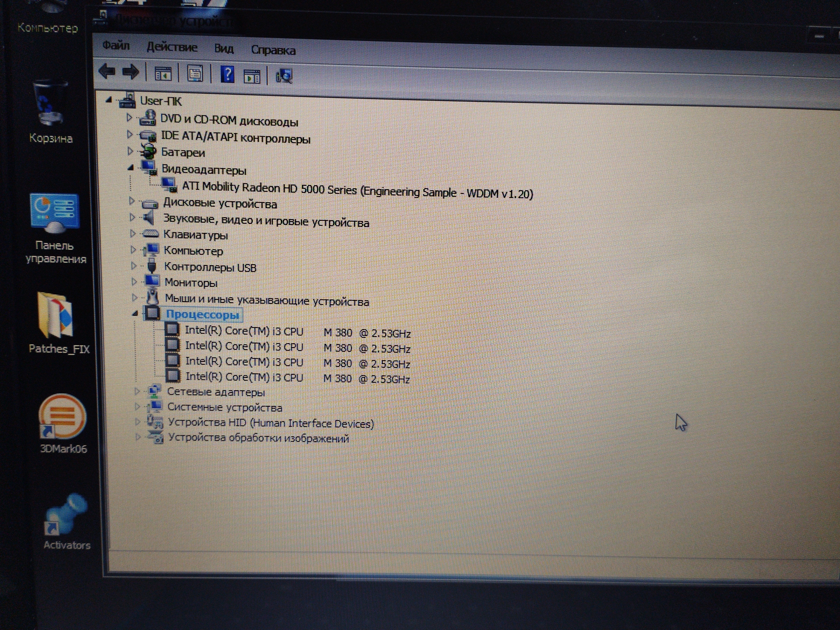The width and height of the screenshot is (840, 630).
Task: Open the Файл menu
Action: point(116,45)
